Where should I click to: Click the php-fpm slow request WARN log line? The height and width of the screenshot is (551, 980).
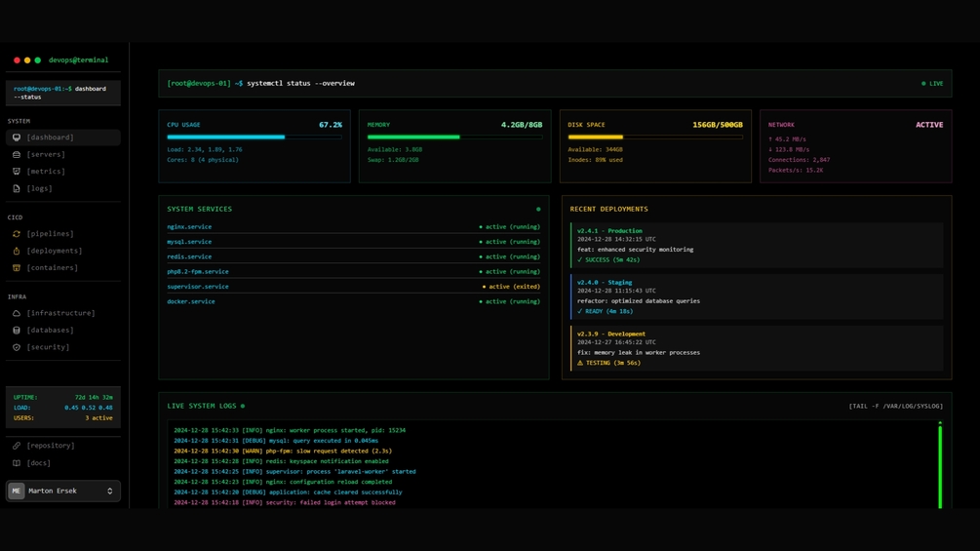point(283,452)
